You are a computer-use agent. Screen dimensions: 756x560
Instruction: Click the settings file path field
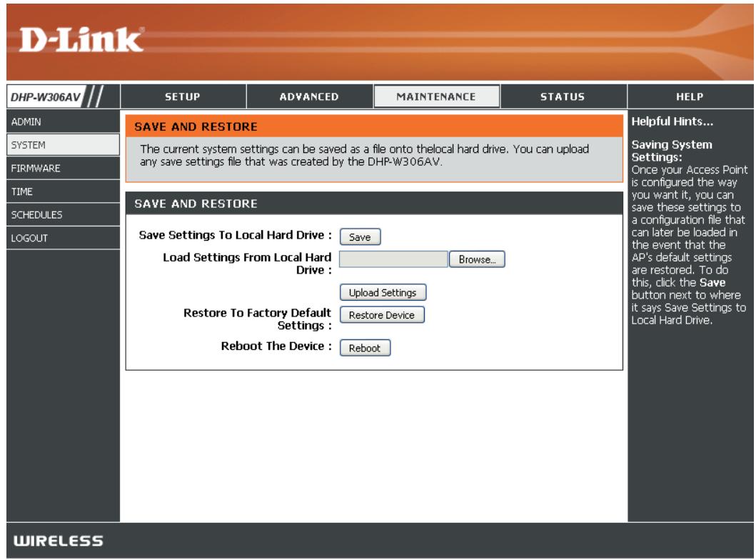tap(393, 259)
